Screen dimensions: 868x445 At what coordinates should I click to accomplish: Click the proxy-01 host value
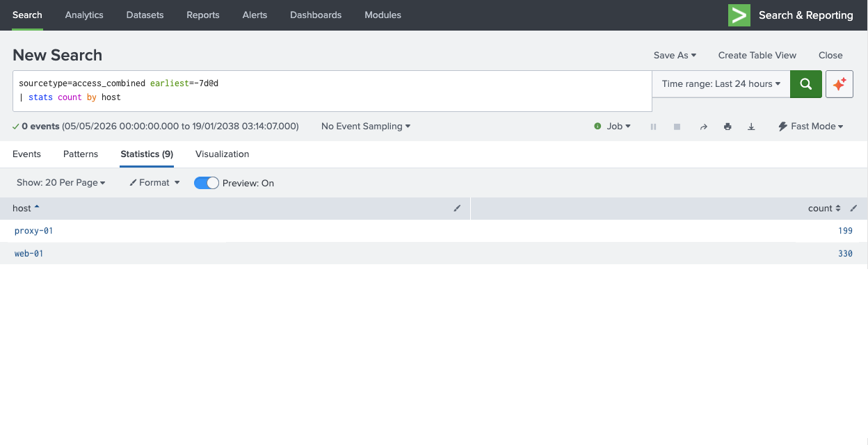point(34,231)
